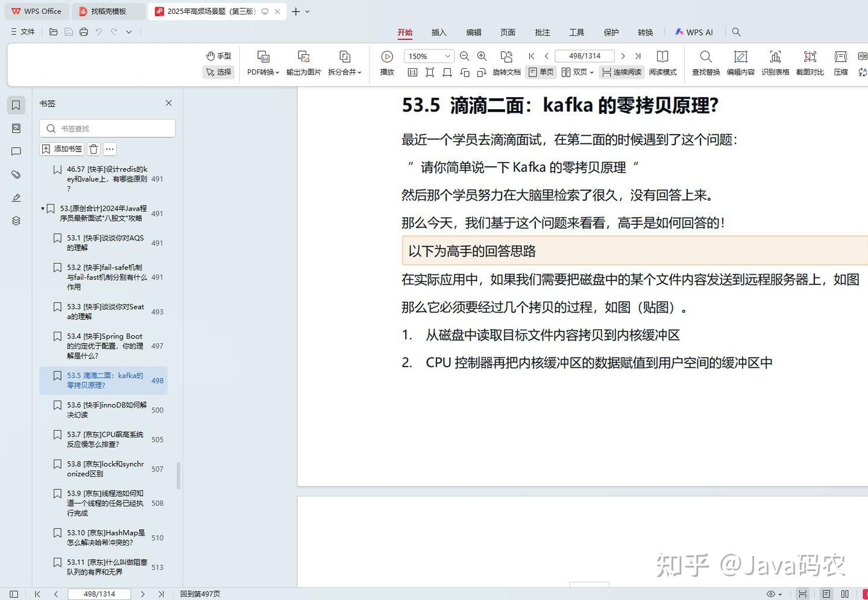Image resolution: width=868 pixels, height=600 pixels.
Task: Click inside the bookmark search field (书签查找)
Action: click(x=107, y=128)
